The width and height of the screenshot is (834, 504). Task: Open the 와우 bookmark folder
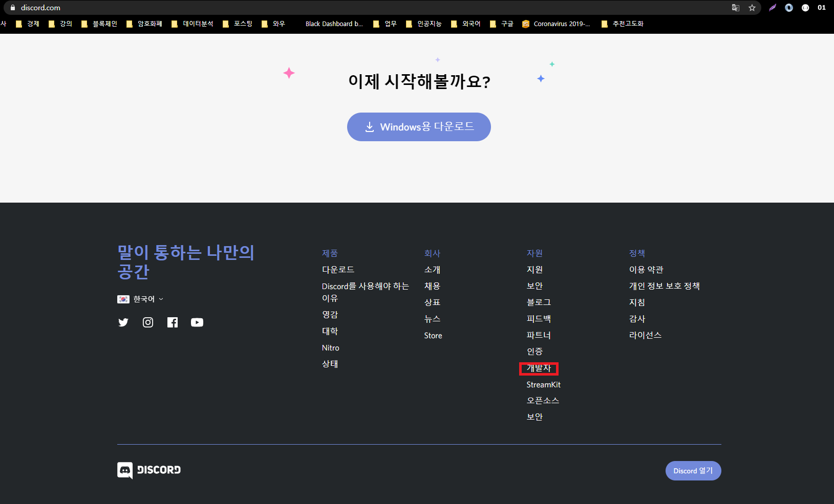(273, 24)
